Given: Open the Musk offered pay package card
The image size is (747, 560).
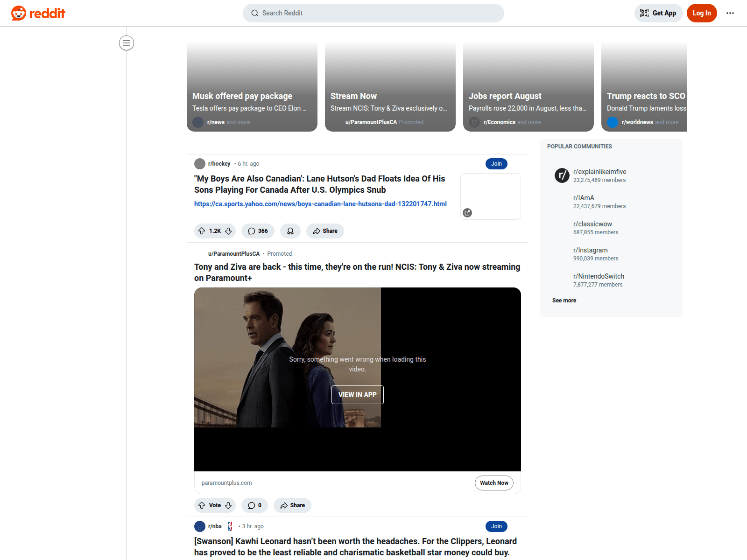Looking at the screenshot, I should 252,87.
